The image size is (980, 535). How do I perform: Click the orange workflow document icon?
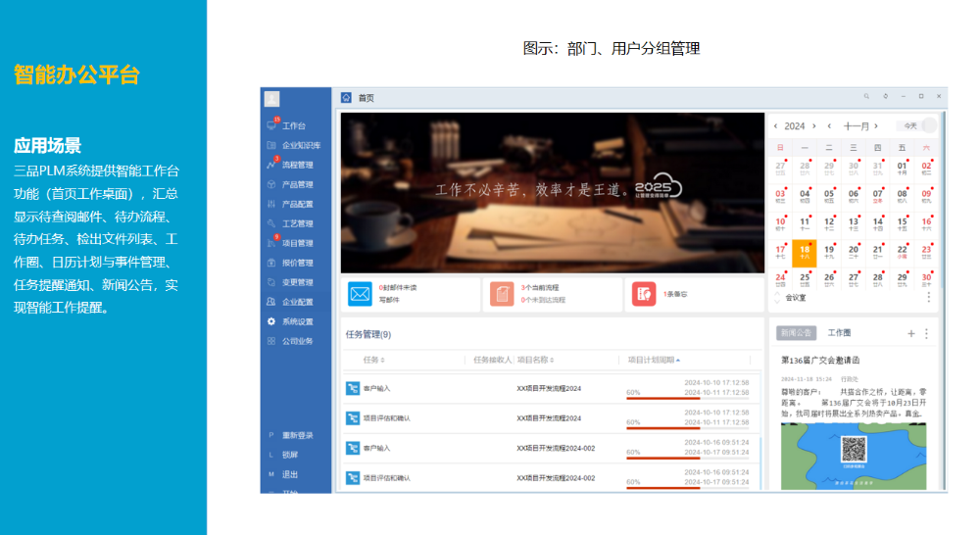pyautogui.click(x=502, y=294)
